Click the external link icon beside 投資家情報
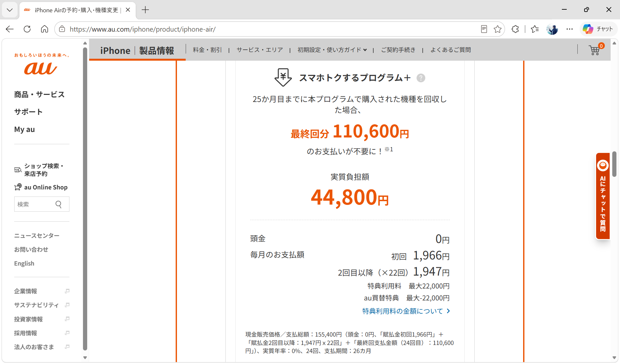The width and height of the screenshot is (620, 364). [x=67, y=319]
